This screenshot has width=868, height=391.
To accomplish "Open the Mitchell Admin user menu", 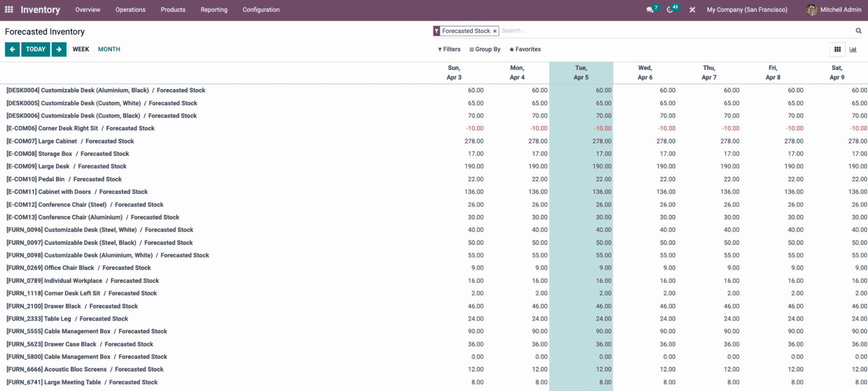I will tap(834, 9).
